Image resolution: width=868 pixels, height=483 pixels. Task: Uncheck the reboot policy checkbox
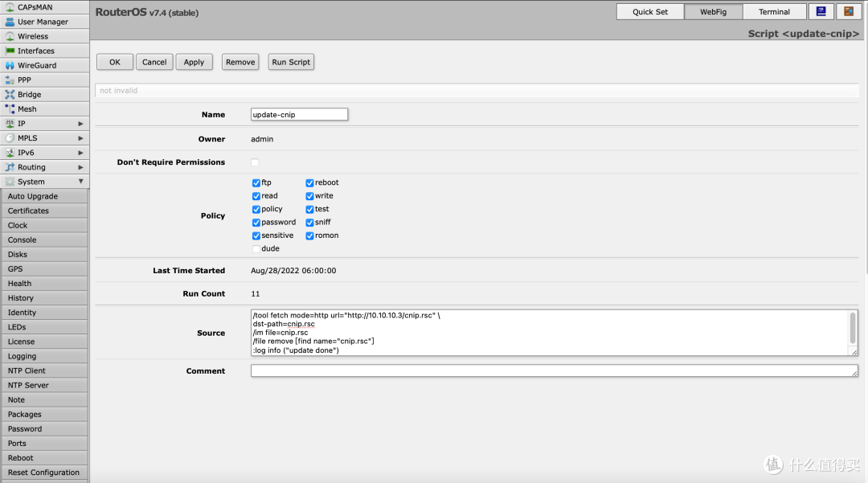click(x=309, y=182)
